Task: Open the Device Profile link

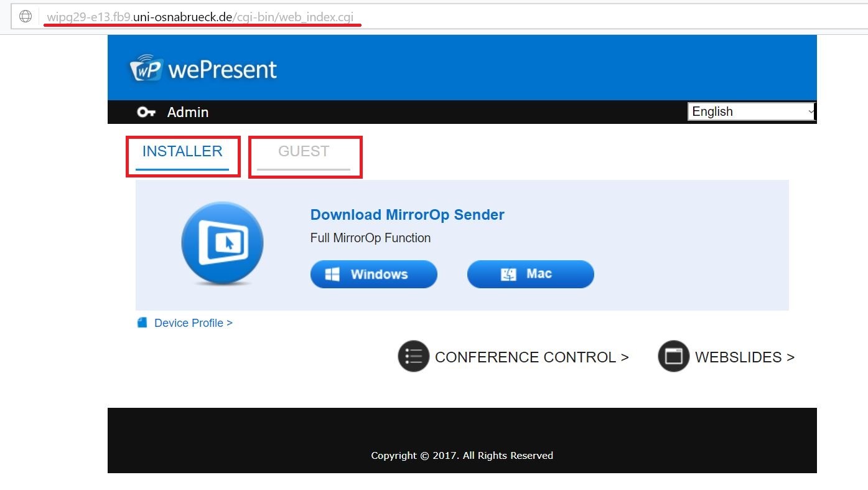Action: [194, 323]
